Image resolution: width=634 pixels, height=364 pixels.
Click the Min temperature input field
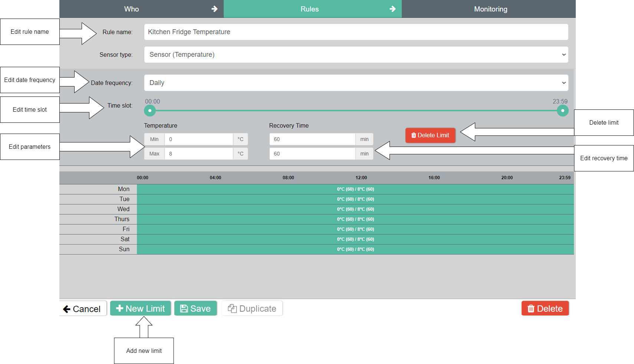(198, 139)
